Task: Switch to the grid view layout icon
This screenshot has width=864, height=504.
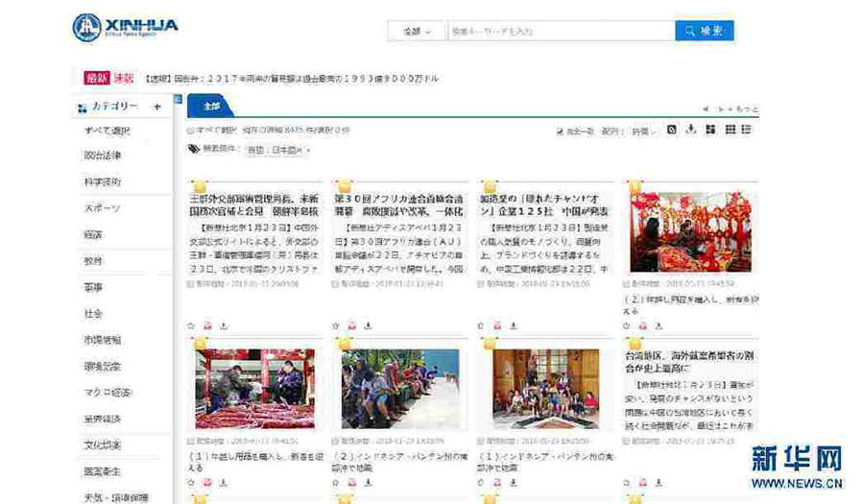Action: (731, 130)
